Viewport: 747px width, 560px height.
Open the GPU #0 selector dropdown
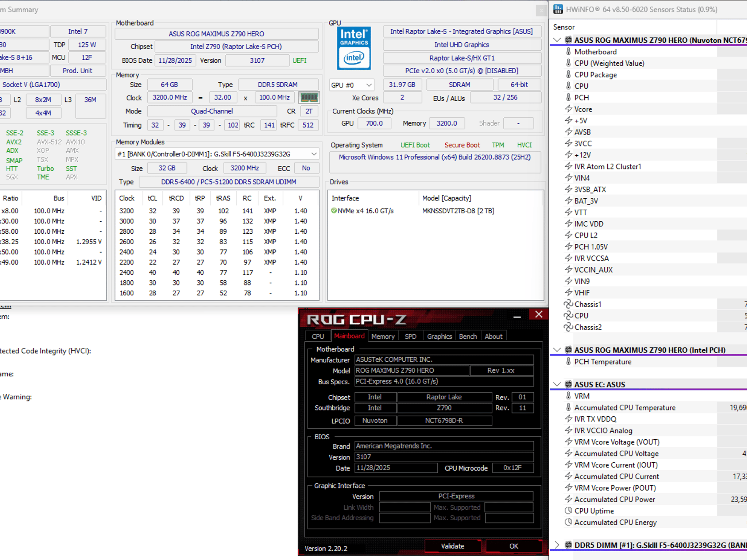coord(352,85)
